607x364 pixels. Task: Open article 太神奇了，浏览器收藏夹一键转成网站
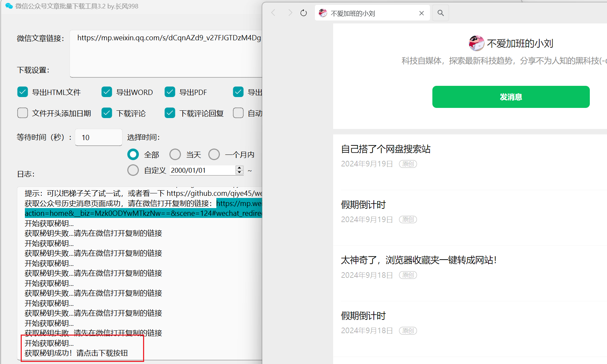(419, 260)
